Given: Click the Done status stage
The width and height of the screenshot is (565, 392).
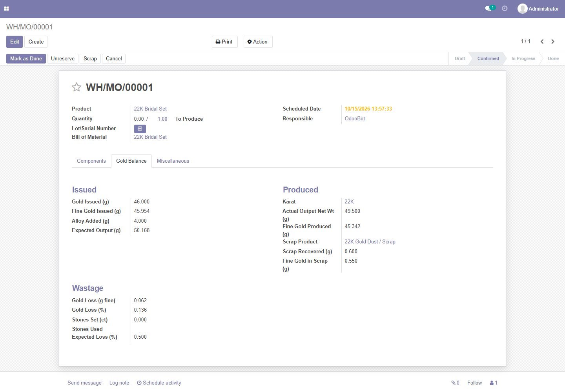Looking at the screenshot, I should (553, 59).
